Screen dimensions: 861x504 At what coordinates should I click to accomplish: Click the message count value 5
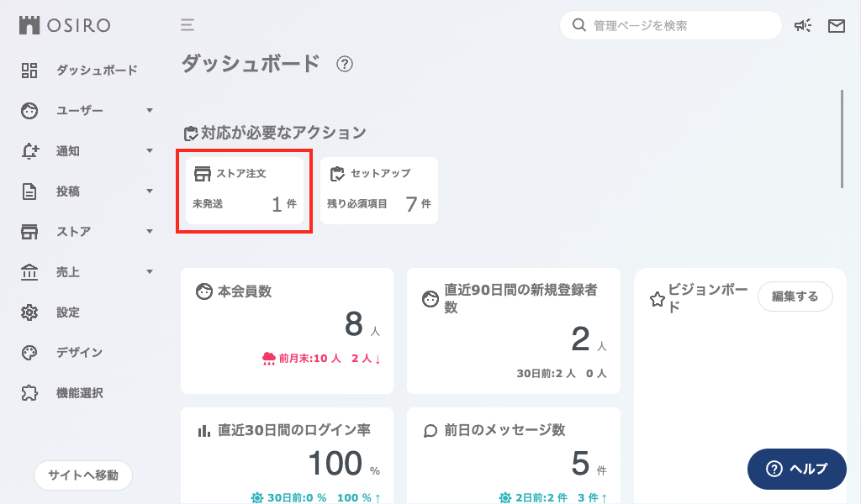point(580,463)
